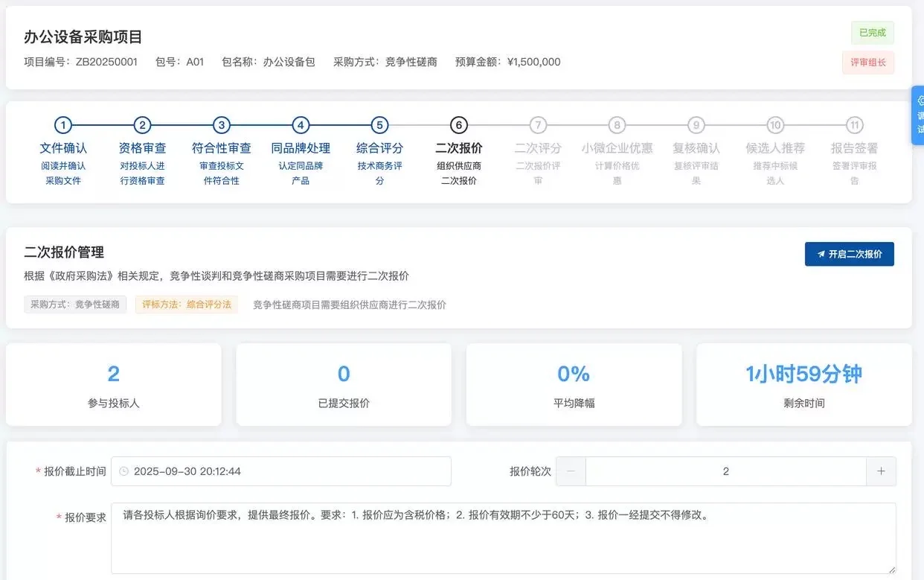The width and height of the screenshot is (924, 580).
Task: Increase 报价轮次 with the plus stepper
Action: (882, 471)
